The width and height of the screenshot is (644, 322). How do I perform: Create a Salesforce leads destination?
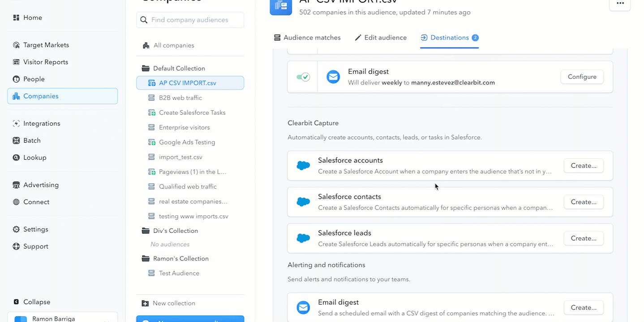coord(584,238)
